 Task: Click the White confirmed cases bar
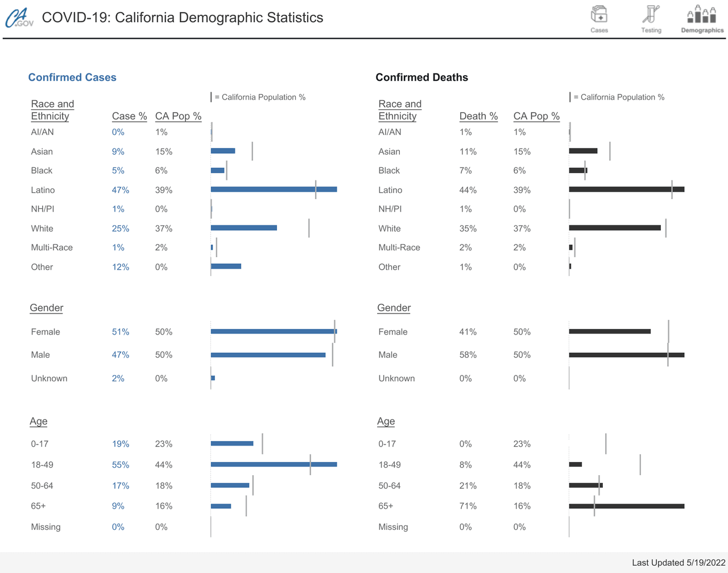click(x=243, y=228)
